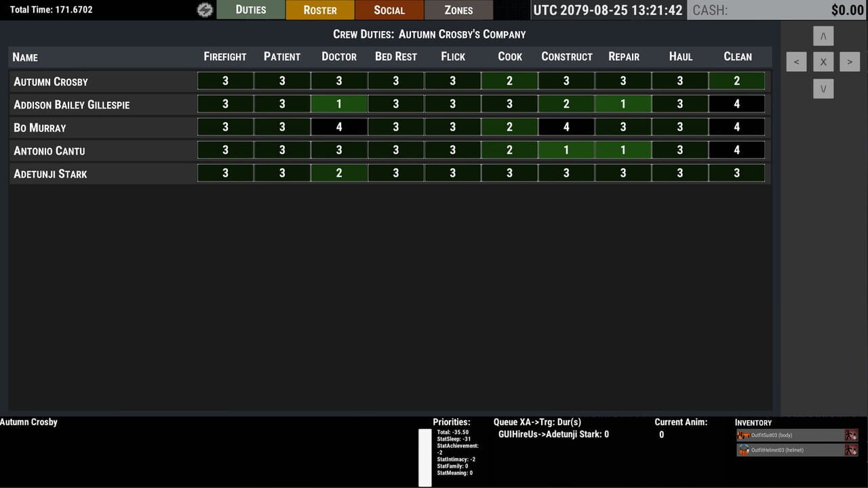Switch to the Social tab
Screen dimensions: 868x488
[x=389, y=9]
